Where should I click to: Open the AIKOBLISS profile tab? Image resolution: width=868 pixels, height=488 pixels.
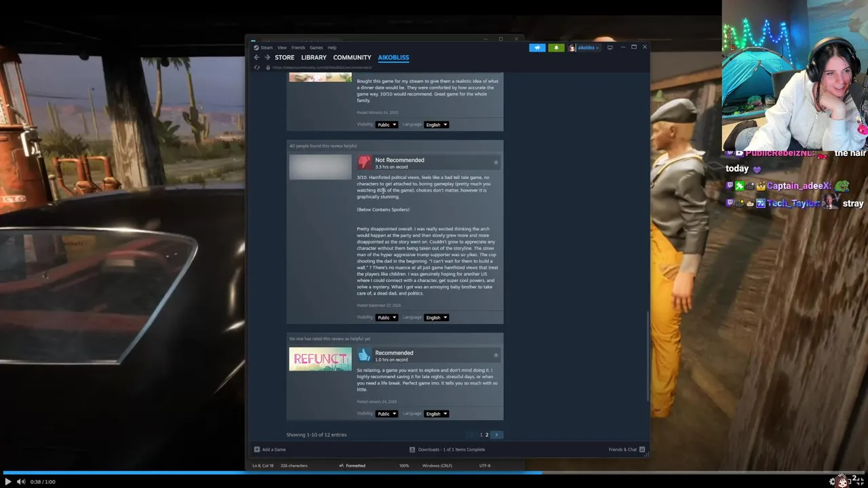tap(393, 58)
